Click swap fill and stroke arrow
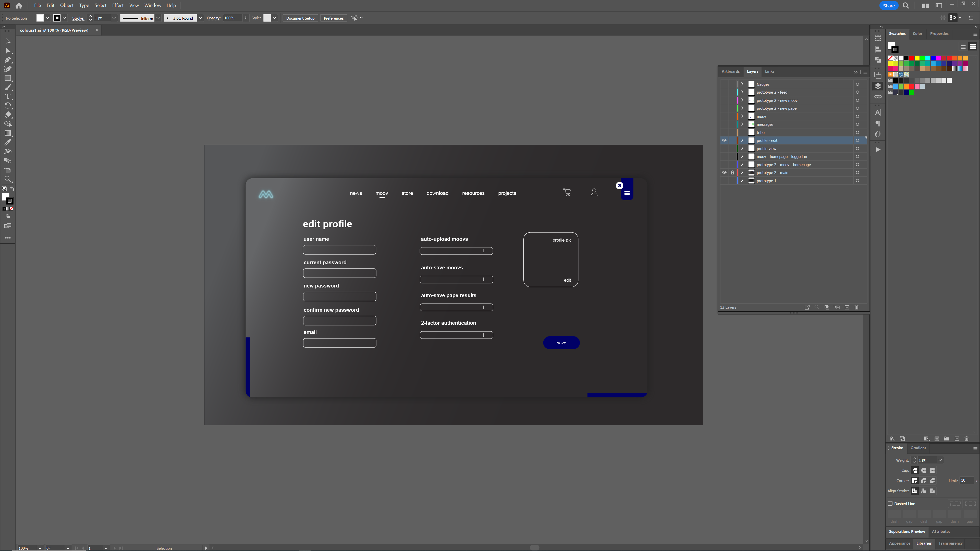 (12, 189)
